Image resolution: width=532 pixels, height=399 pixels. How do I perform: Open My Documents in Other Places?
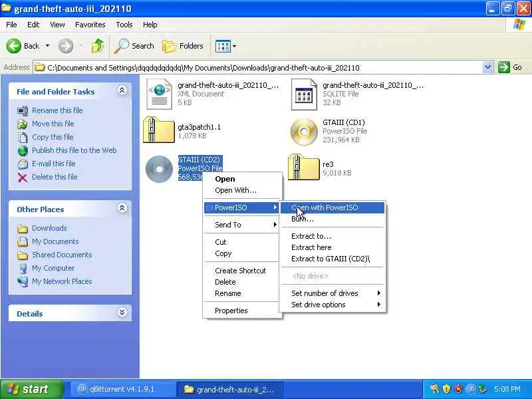point(55,241)
